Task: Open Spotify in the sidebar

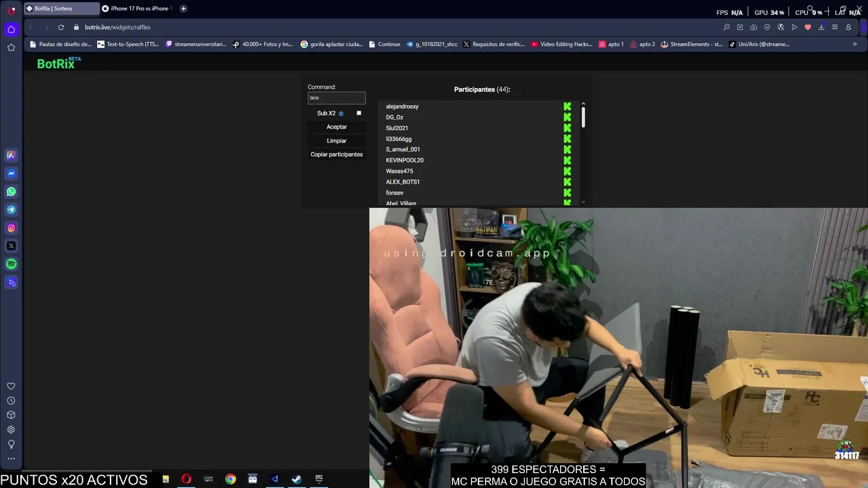Action: [12, 264]
